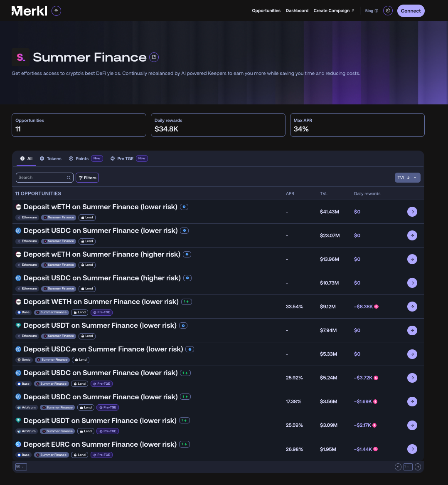
Task: Open Deposit USDC.e on Summer Finance title
Action: pyautogui.click(x=103, y=349)
